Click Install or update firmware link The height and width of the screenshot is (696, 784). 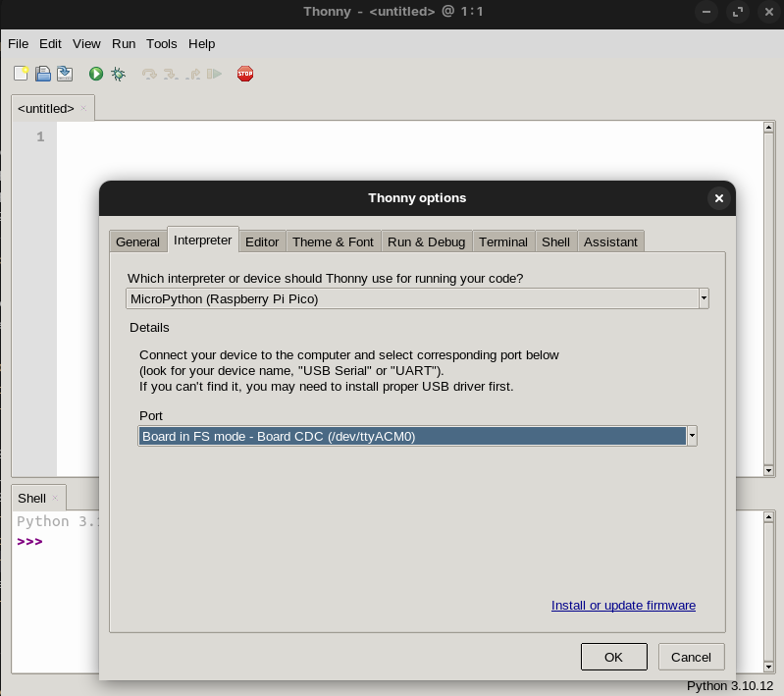pyautogui.click(x=623, y=605)
